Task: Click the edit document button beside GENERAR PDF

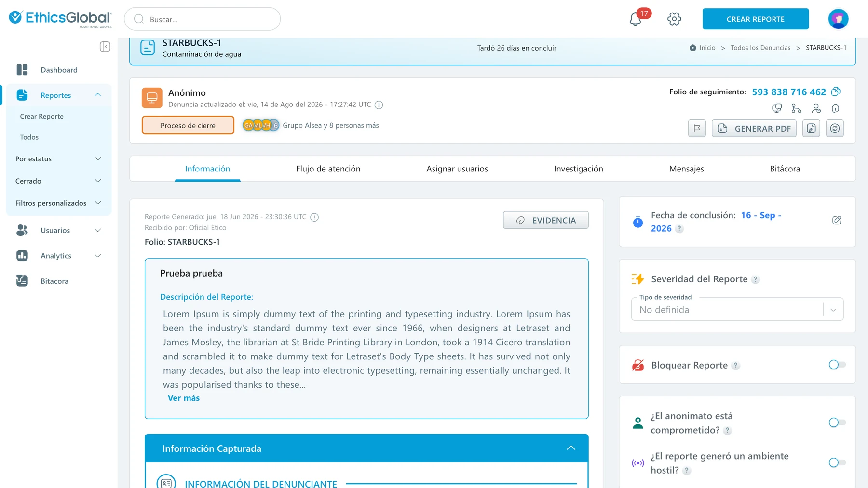Action: point(811,129)
